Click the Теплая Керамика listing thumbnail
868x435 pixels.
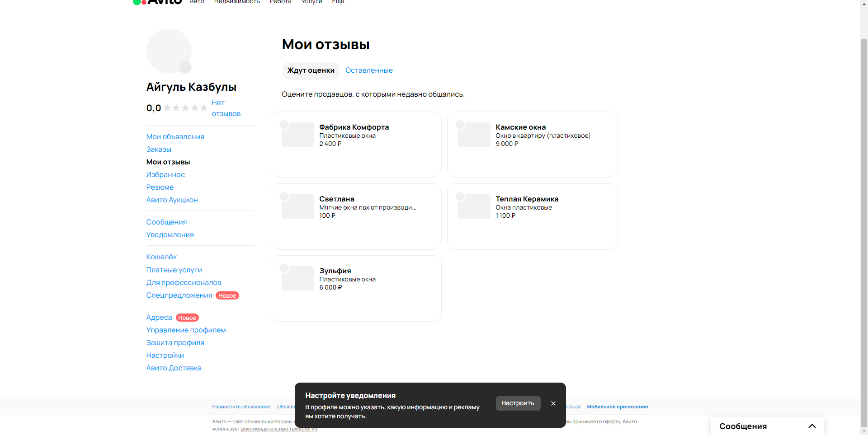(x=474, y=206)
